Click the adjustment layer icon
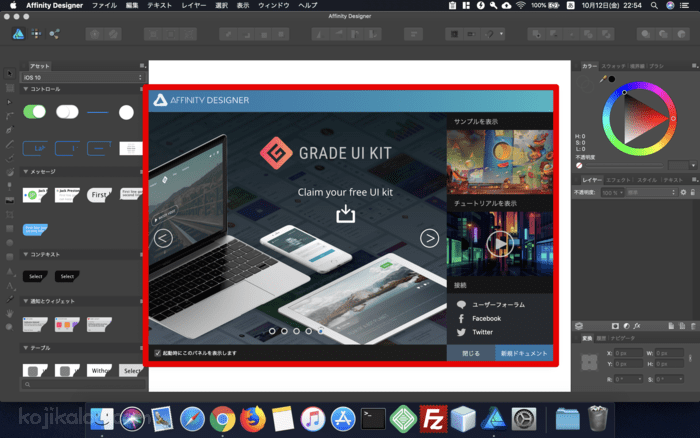700x438 pixels. click(x=626, y=326)
